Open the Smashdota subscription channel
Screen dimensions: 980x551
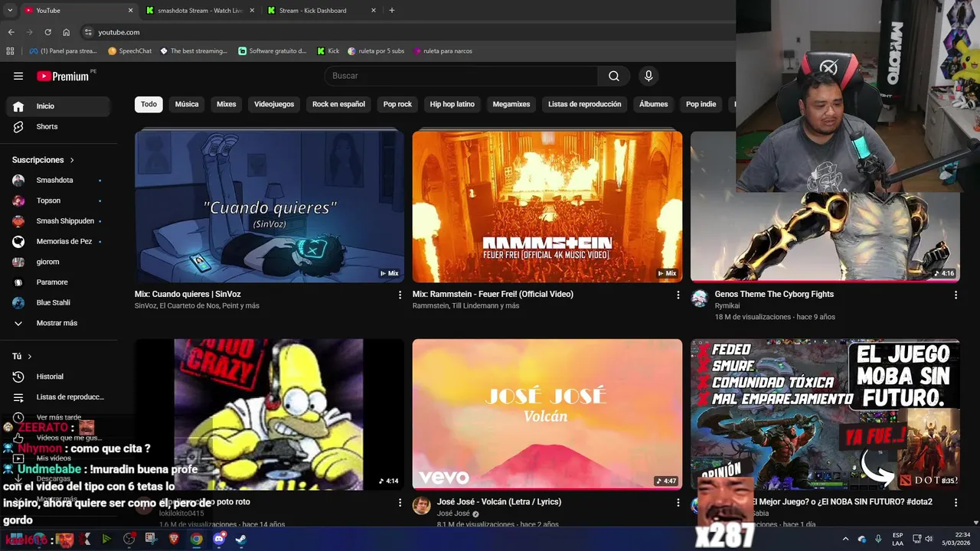(58, 180)
